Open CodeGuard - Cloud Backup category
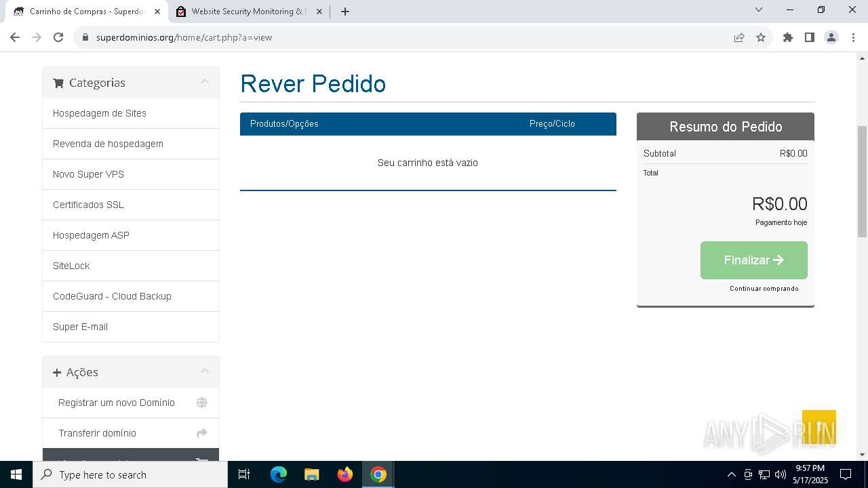 (x=131, y=296)
